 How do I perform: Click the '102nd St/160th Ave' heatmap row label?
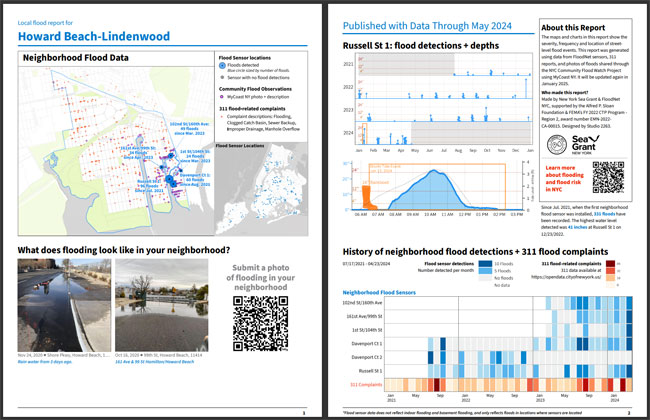click(x=362, y=303)
